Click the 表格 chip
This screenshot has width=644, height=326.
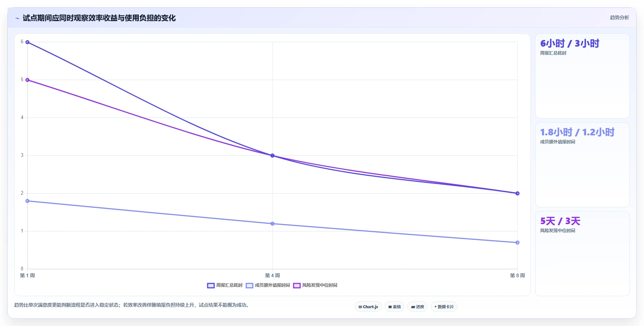pyautogui.click(x=394, y=307)
